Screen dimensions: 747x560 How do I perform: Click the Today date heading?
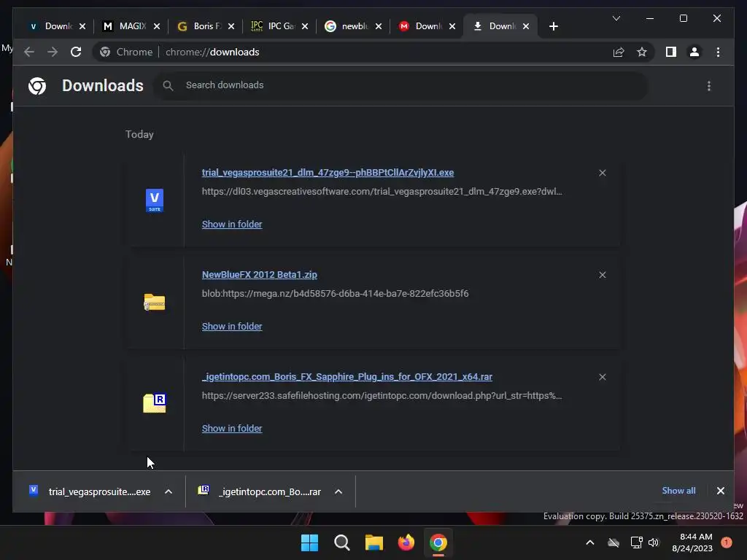tap(139, 134)
